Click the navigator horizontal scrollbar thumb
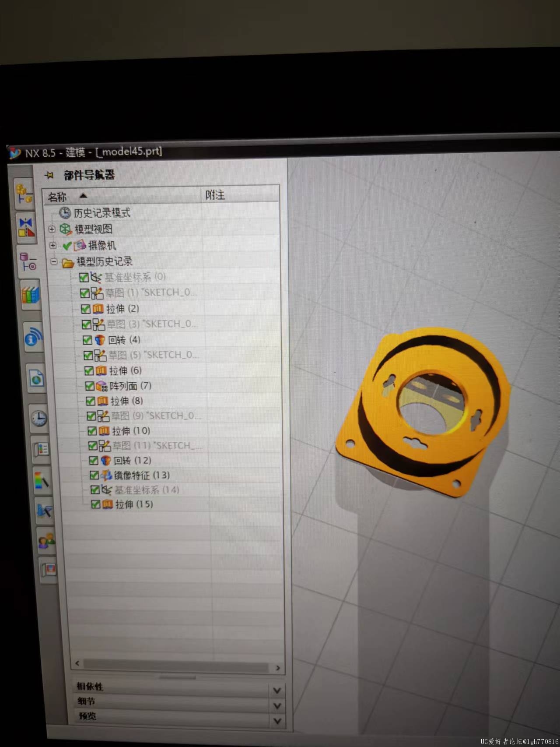 tap(176, 666)
